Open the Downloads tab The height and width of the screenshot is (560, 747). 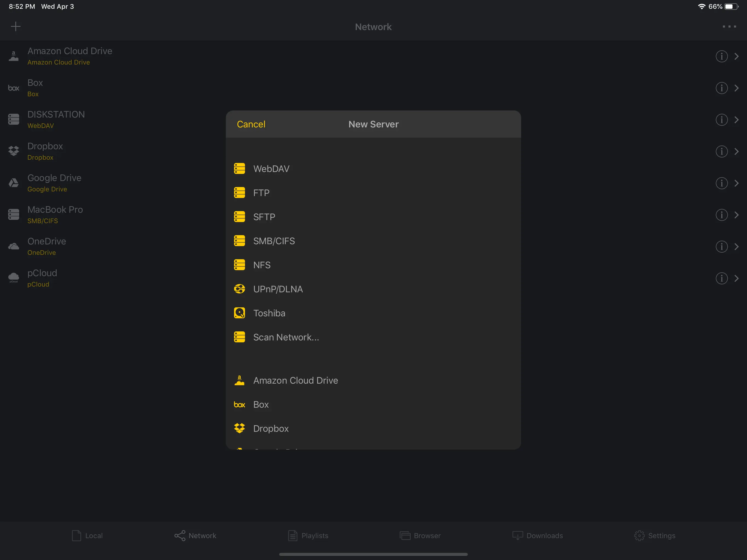click(x=537, y=536)
